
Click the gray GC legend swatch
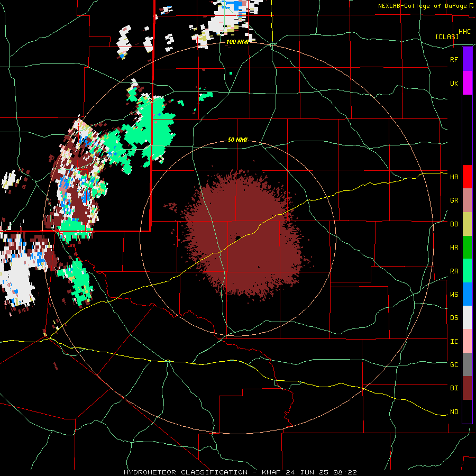(x=467, y=364)
